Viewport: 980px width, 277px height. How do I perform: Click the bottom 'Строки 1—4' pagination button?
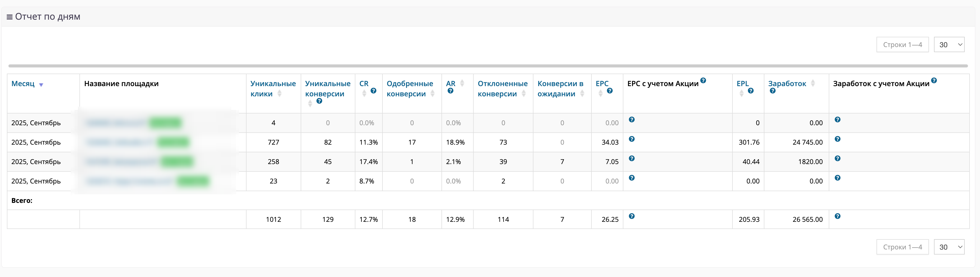(x=902, y=247)
